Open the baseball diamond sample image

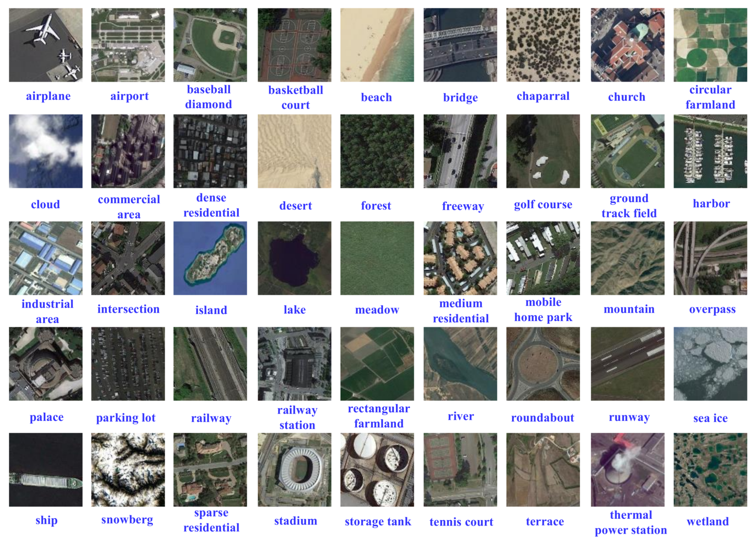coord(210,45)
